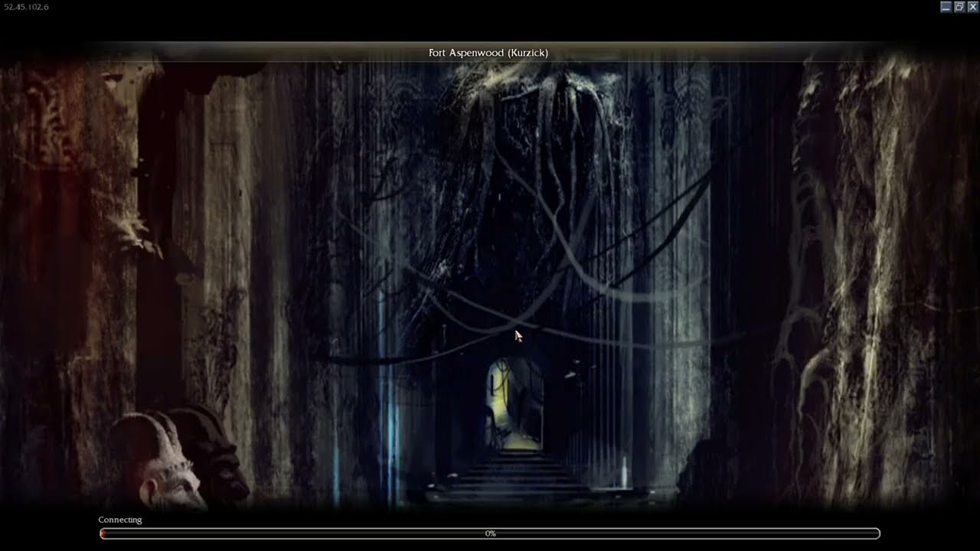
Task: Click the 0% progress label
Action: tap(490, 533)
